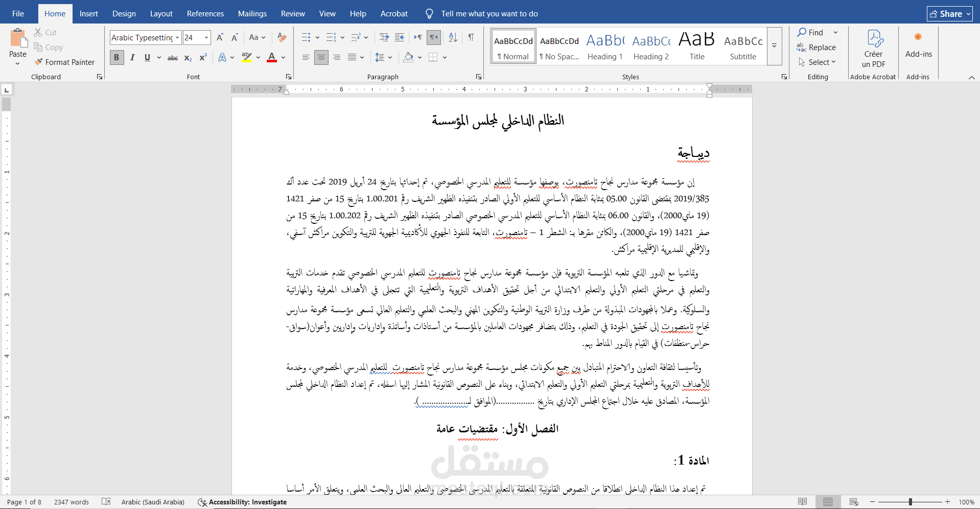This screenshot has width=980, height=509.
Task: Apply superscript formatting
Action: [203, 58]
